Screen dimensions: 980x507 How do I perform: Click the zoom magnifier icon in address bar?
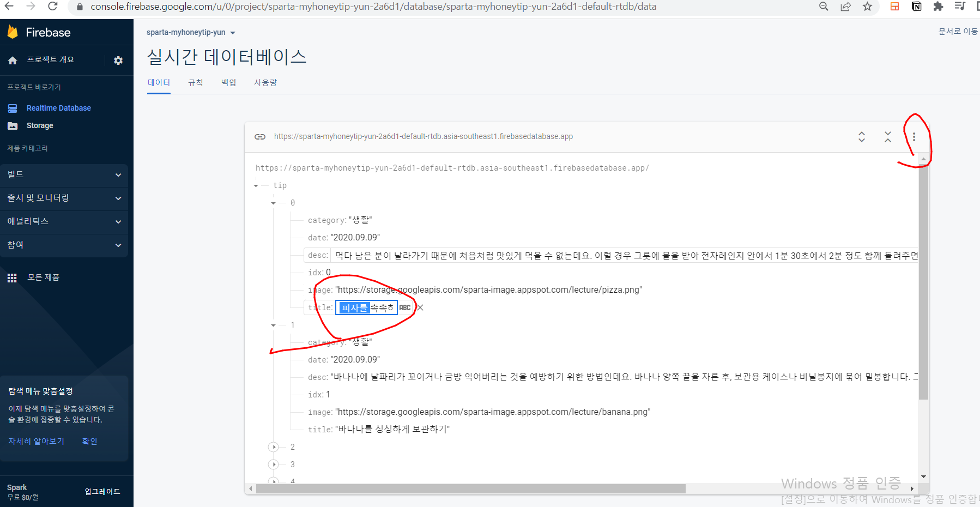click(x=824, y=7)
